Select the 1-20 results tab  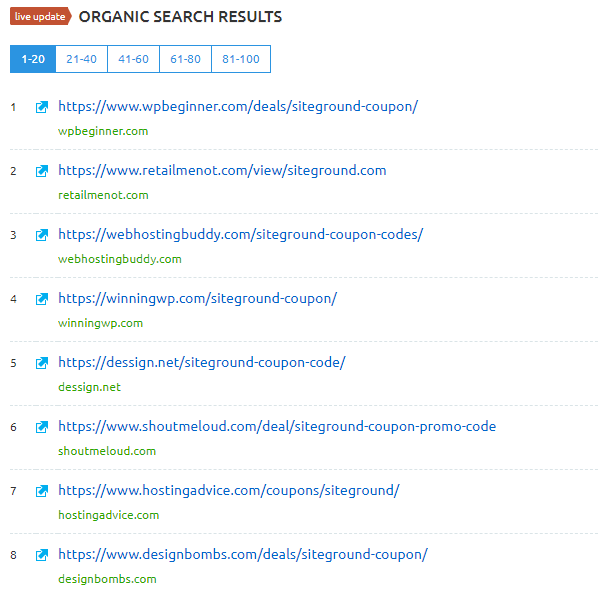(33, 59)
